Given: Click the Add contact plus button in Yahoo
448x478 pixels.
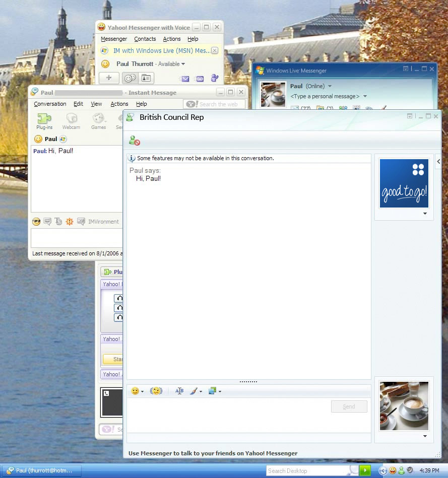Looking at the screenshot, I should click(109, 78).
